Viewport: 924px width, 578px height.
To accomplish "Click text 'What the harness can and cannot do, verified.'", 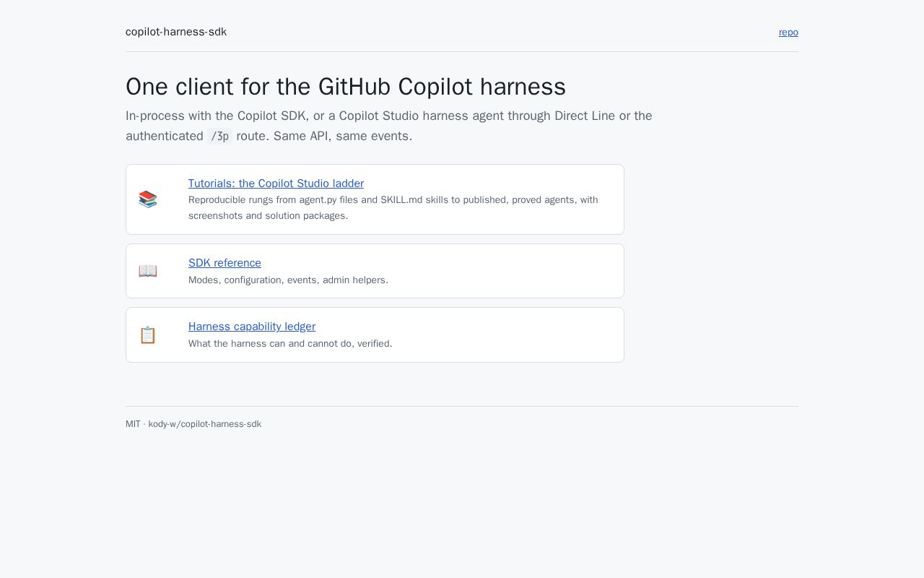I will click(290, 343).
